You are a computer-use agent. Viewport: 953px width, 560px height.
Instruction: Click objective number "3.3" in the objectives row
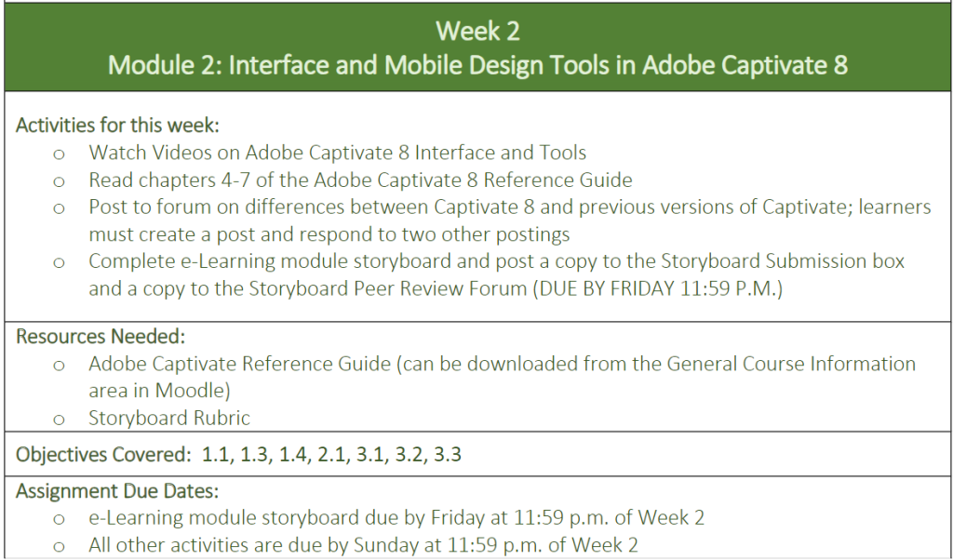pos(449,456)
